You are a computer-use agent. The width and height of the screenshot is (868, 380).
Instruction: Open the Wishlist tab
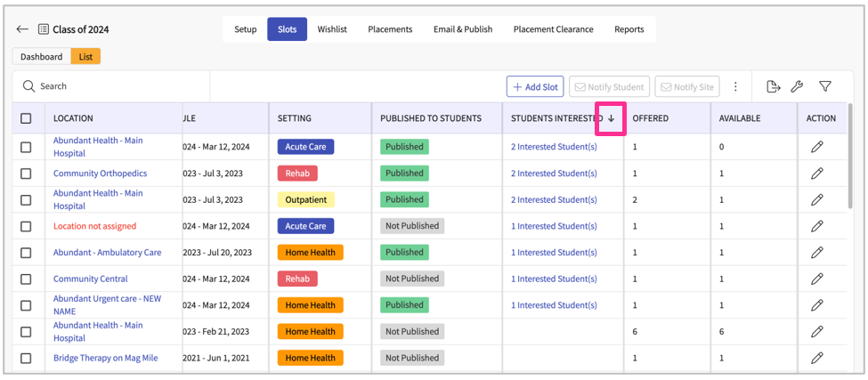coord(332,29)
